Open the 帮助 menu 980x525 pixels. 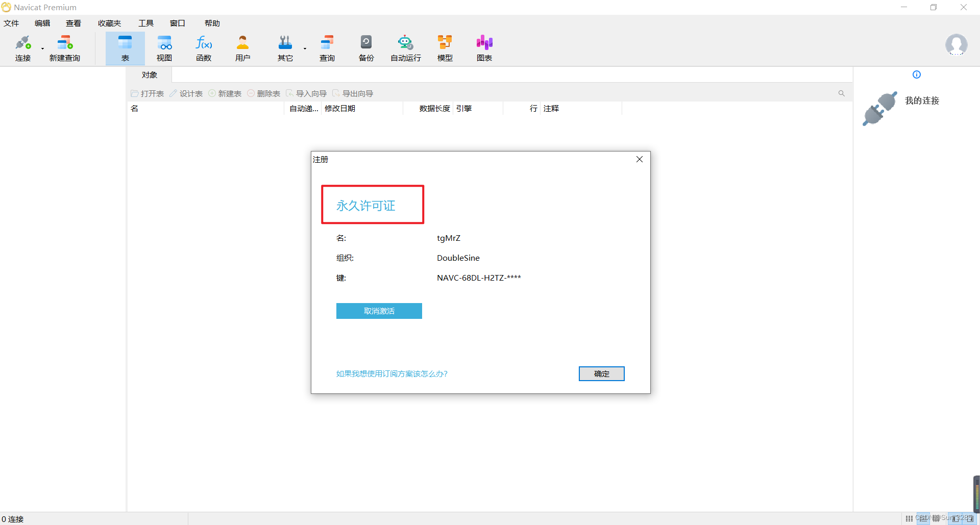tap(212, 23)
